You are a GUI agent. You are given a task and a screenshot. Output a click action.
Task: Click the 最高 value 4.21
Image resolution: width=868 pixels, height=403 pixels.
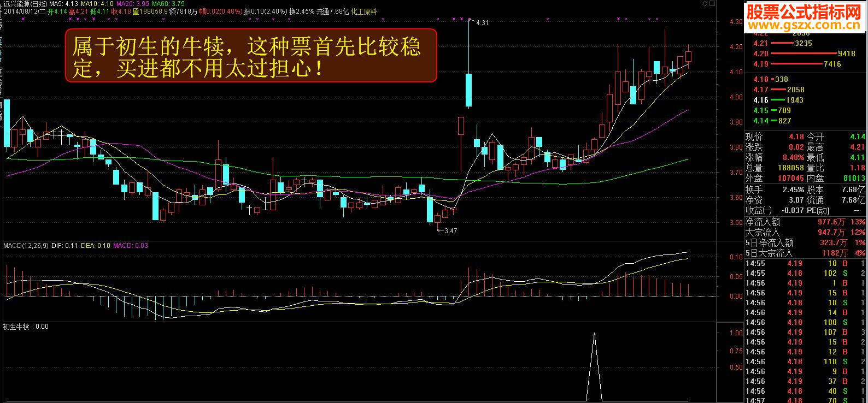point(858,147)
